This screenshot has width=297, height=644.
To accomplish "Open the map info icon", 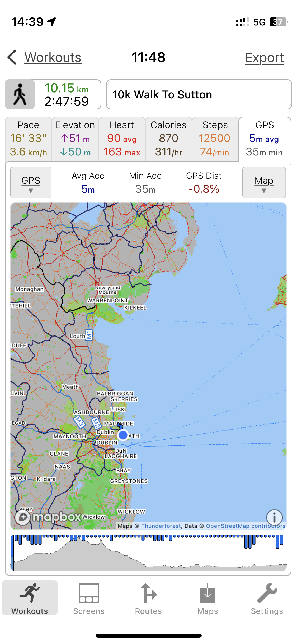I will click(274, 517).
